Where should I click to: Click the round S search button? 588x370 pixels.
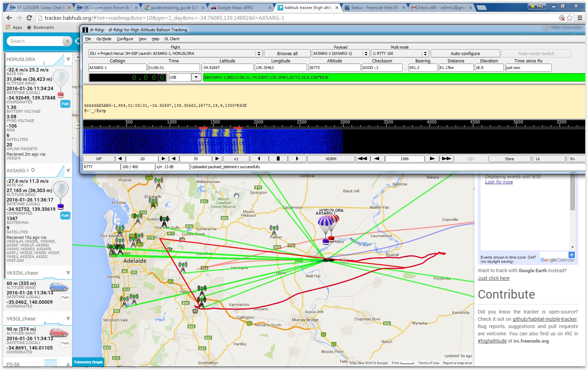click(67, 41)
